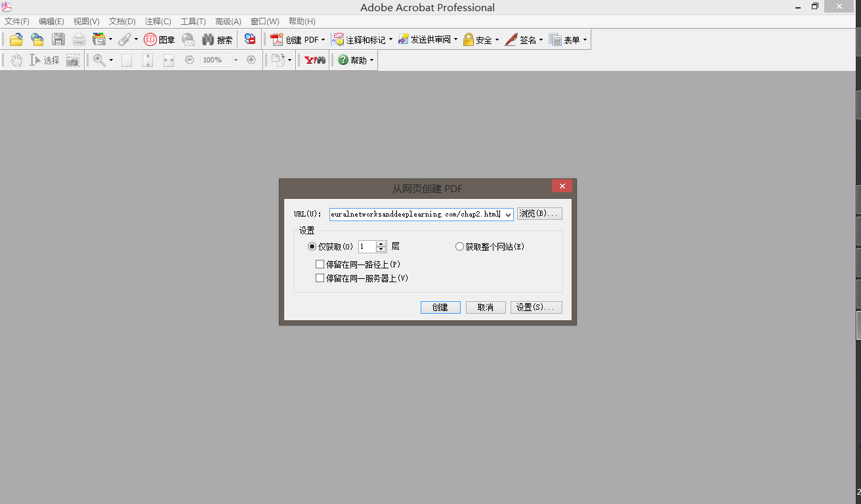Open the 注释和标记 dropdown
The image size is (861, 504).
pos(390,39)
